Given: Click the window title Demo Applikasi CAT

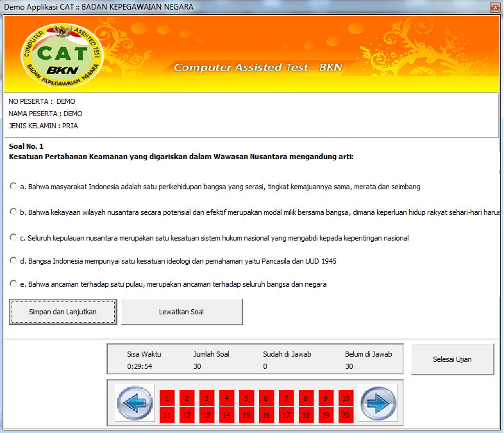Looking at the screenshot, I should pyautogui.click(x=99, y=7).
